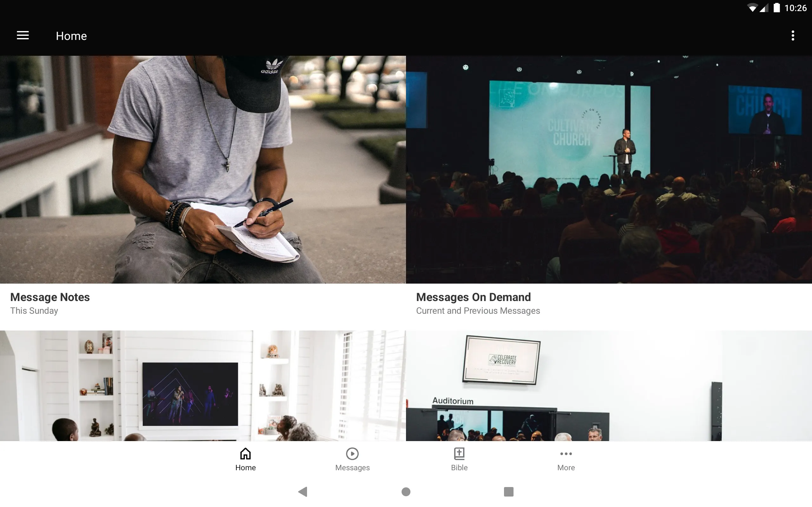This screenshot has width=812, height=507.
Task: Tap the play button on Messages icon
Action: click(352, 453)
